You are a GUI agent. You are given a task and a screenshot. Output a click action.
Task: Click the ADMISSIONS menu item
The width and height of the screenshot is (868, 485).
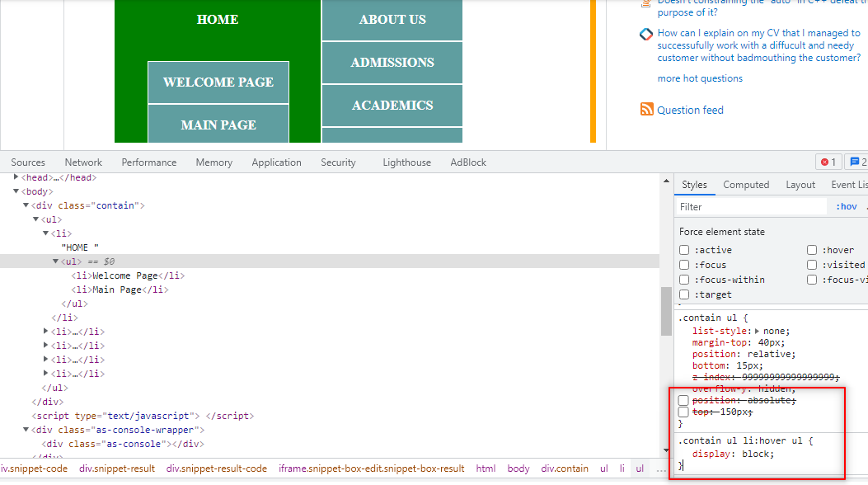point(392,63)
